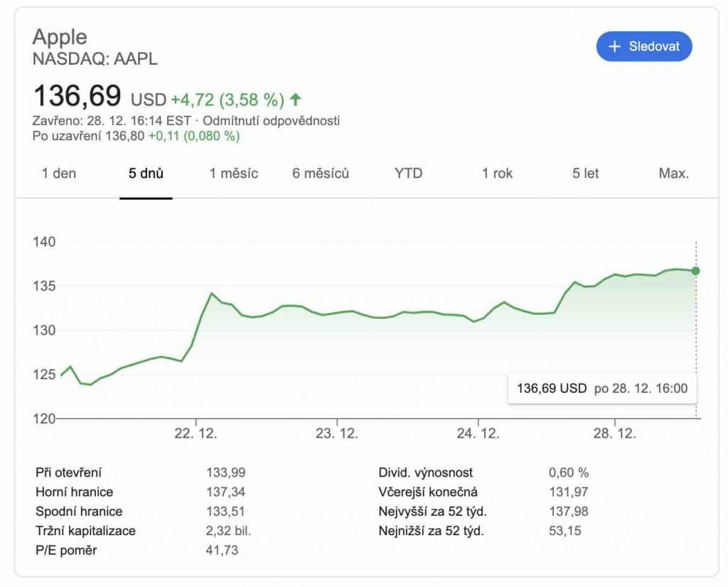The image size is (728, 587).
Task: Click the Apple company title
Action: click(60, 37)
